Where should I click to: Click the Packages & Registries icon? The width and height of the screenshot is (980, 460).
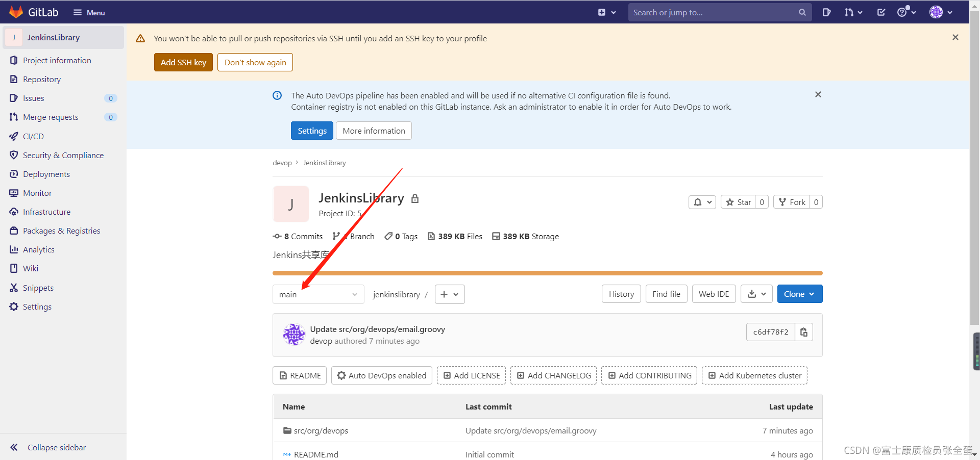14,231
